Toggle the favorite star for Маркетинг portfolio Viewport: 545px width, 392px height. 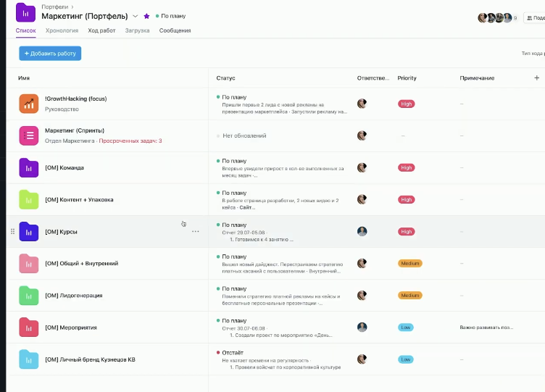point(146,16)
